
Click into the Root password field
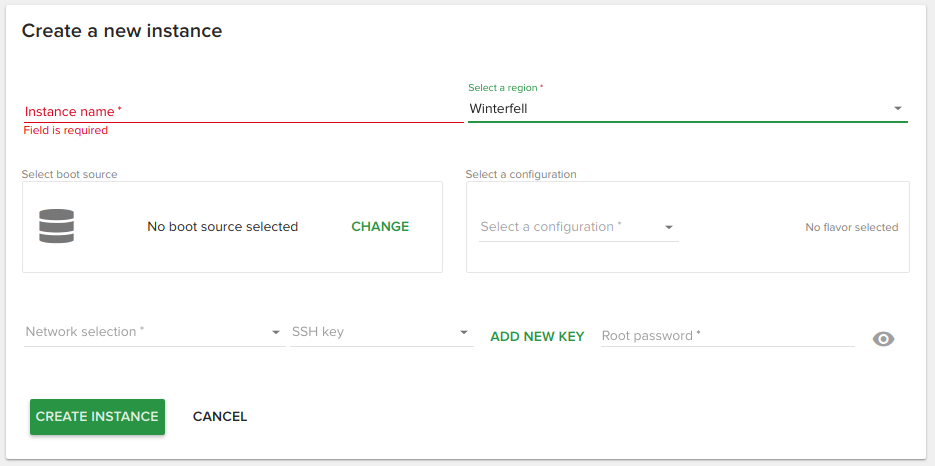click(x=727, y=336)
